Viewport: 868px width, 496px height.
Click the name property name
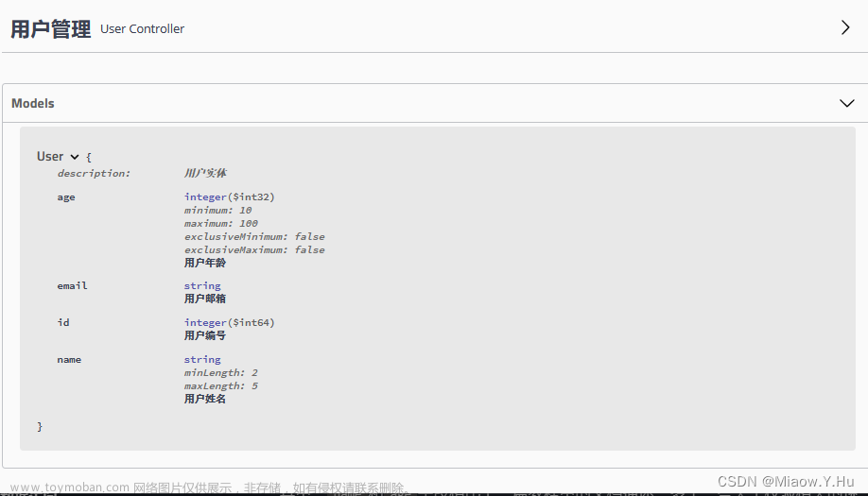point(69,360)
